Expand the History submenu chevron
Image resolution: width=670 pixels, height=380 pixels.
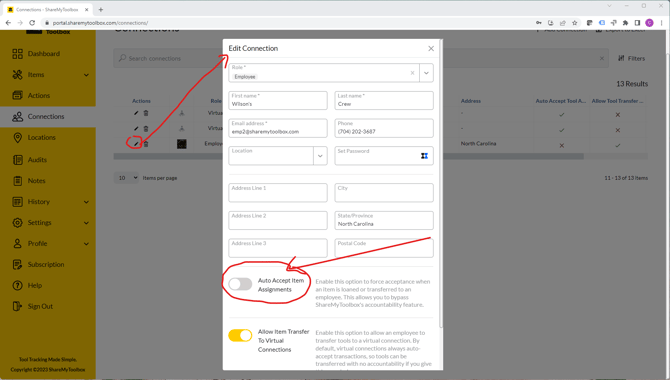pyautogui.click(x=86, y=202)
